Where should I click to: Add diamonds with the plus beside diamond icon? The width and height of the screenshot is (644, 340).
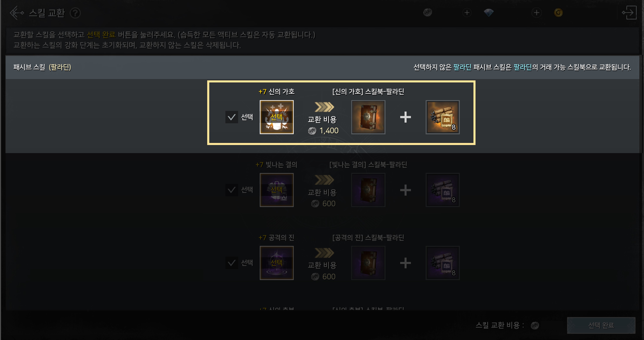pos(536,13)
